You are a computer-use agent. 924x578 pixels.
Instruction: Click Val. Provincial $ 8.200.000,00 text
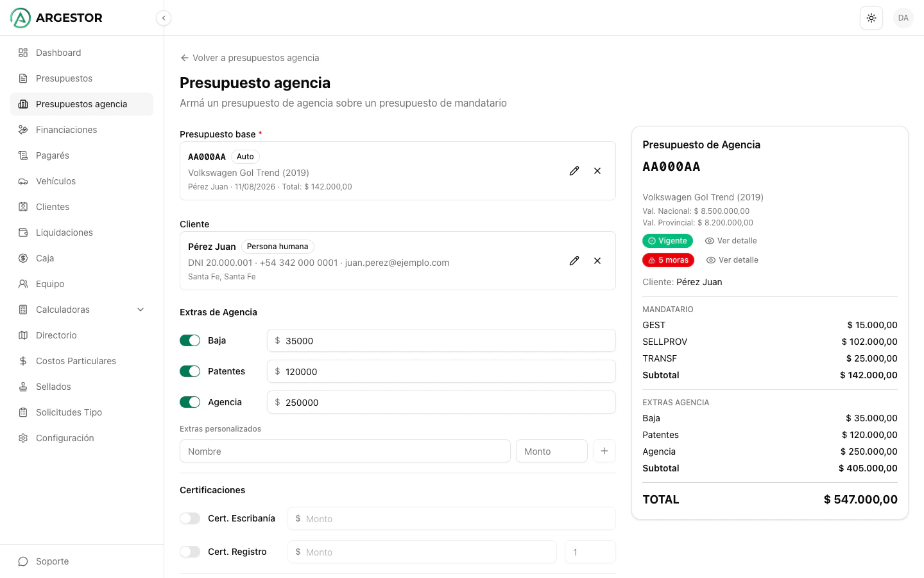(x=697, y=223)
